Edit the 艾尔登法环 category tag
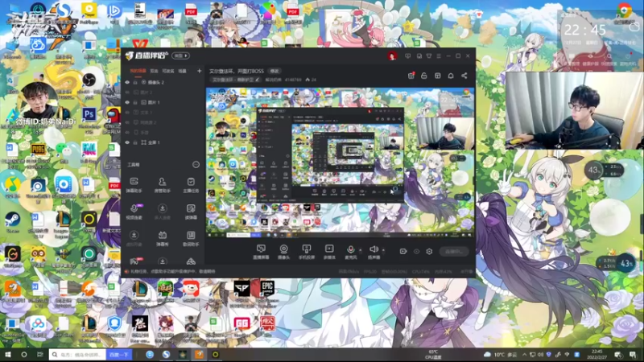This screenshot has width=644, height=362. point(236,80)
